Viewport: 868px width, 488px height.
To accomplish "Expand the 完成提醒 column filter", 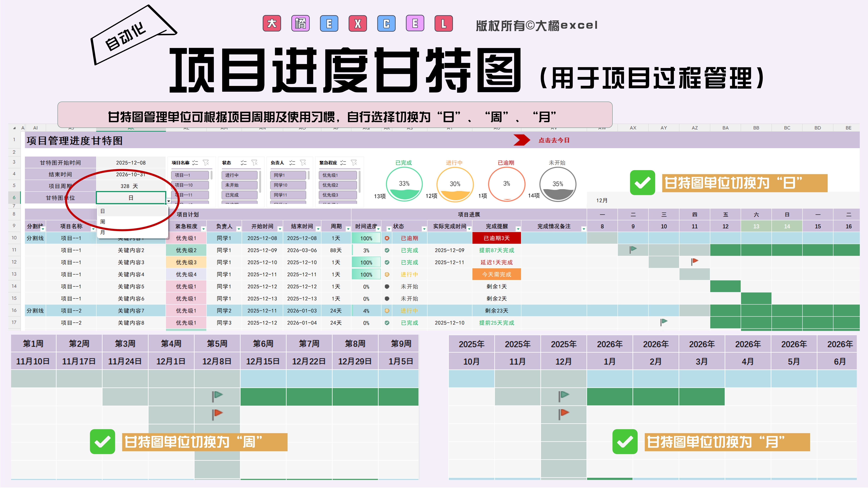I will (518, 229).
